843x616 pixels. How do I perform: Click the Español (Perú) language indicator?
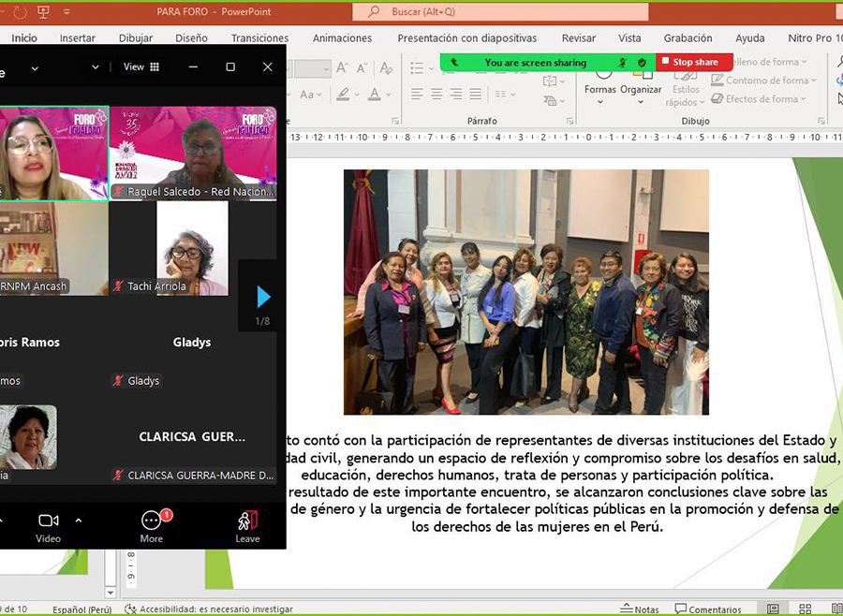click(81, 609)
